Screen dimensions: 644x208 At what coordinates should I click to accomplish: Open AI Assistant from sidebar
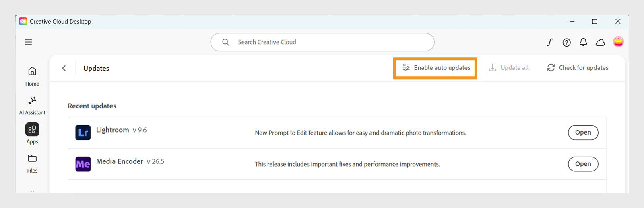[x=32, y=106]
